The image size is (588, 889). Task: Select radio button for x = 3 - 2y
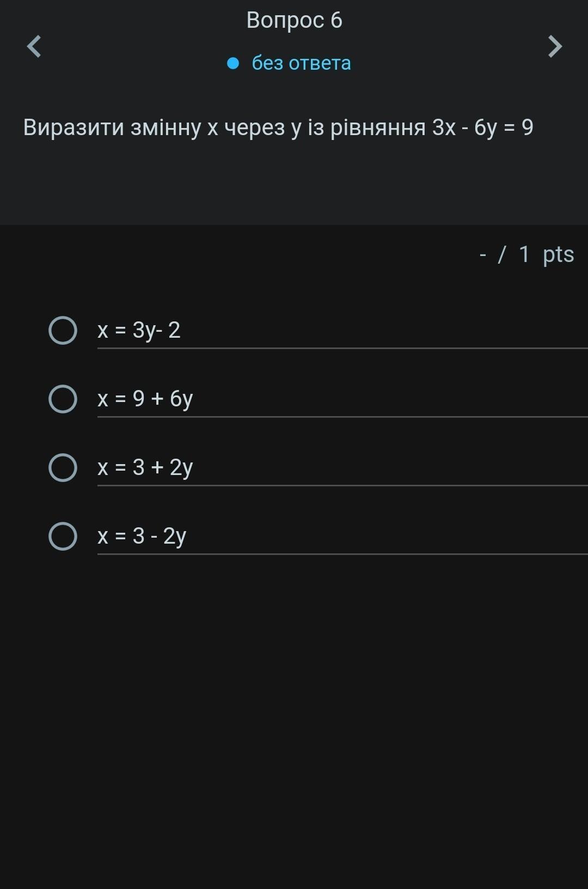pyautogui.click(x=63, y=536)
